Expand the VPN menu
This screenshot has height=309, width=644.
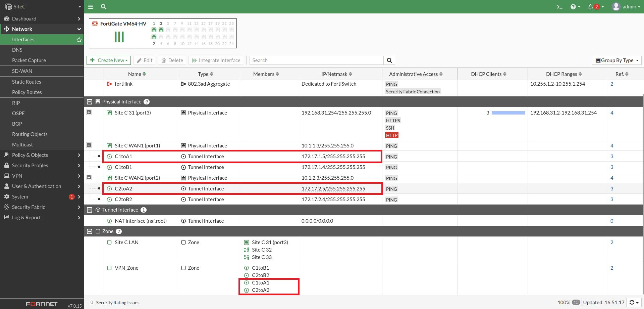point(42,176)
